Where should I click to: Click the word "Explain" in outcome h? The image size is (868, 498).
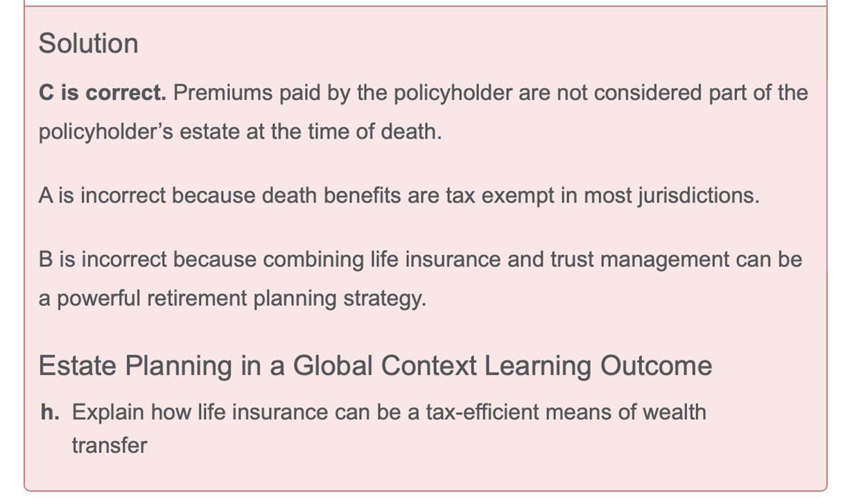pyautogui.click(x=108, y=412)
